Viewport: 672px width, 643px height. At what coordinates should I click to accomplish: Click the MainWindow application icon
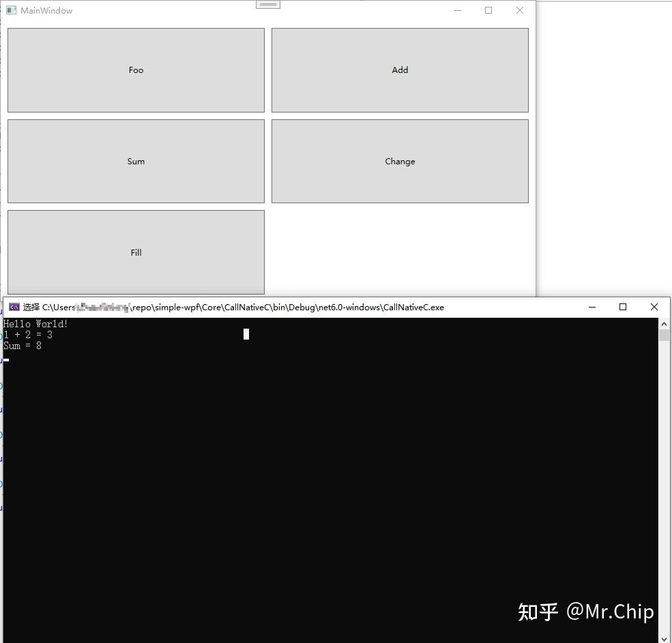11,10
